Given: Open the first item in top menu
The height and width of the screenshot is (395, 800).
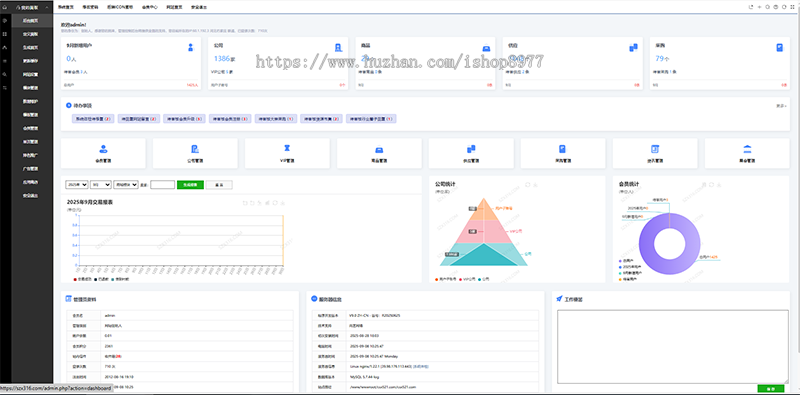Looking at the screenshot, I should 65,8.
